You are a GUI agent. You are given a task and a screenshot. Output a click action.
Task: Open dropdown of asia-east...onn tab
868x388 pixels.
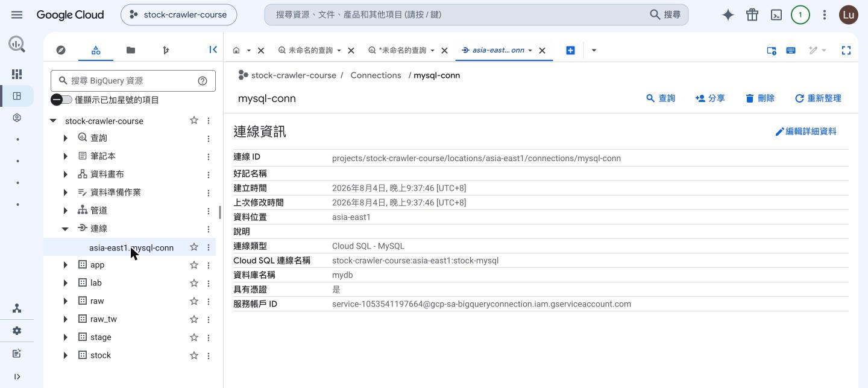[x=530, y=51]
